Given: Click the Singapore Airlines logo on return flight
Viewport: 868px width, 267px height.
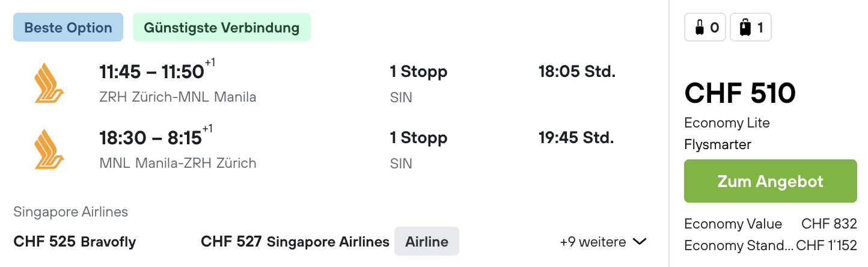Looking at the screenshot, I should pos(49,149).
